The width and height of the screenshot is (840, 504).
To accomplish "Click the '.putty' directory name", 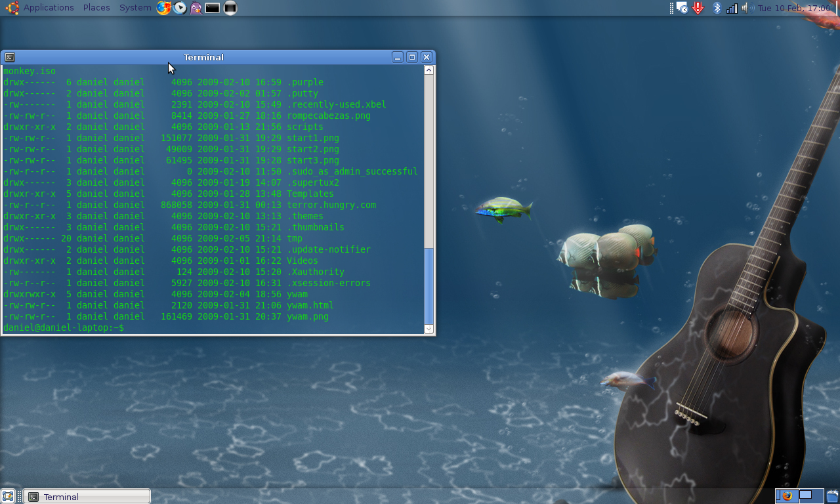I will tap(303, 93).
